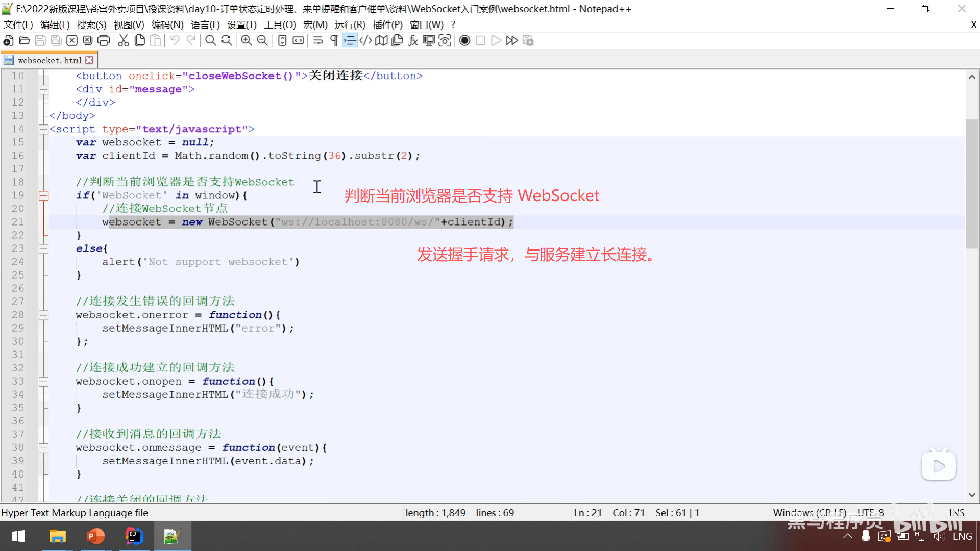The image size is (980, 551).
Task: Toggle the Show Indent Guide button
Action: point(350,41)
